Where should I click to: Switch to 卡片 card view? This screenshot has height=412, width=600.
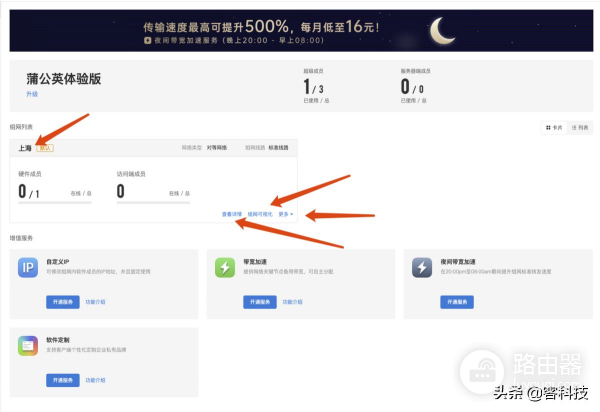pos(551,128)
